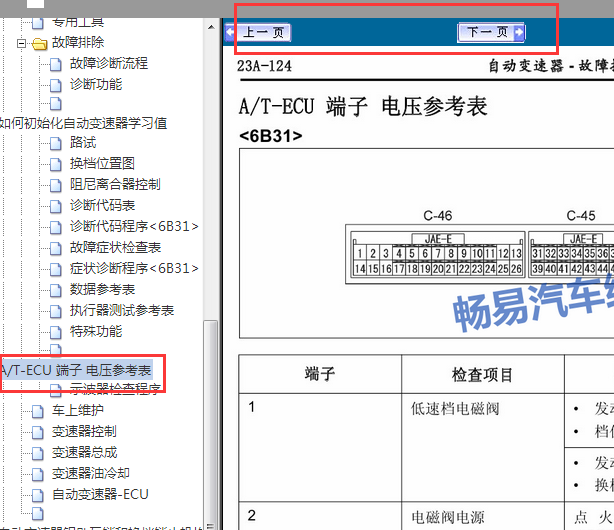Viewport: 614px width, 530px height.
Task: Click page icon beside 换档位置图
Action: (56, 164)
